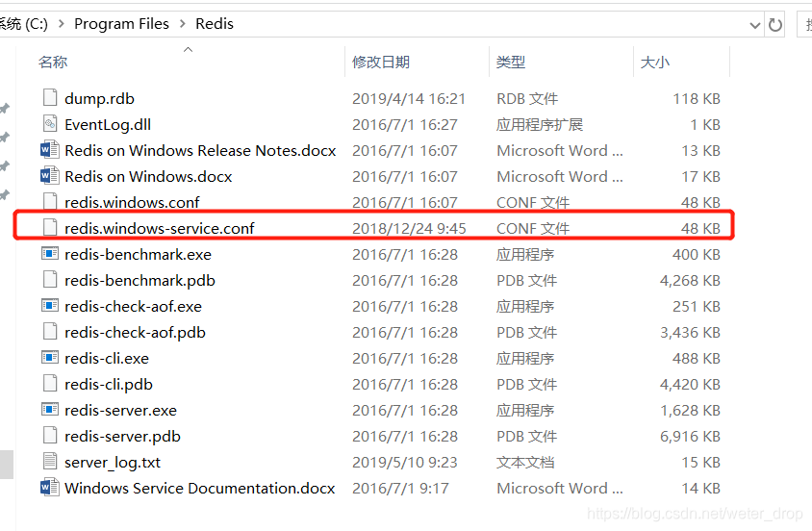Click the redis.windows.conf file icon
This screenshot has width=812, height=531.
tap(50, 201)
